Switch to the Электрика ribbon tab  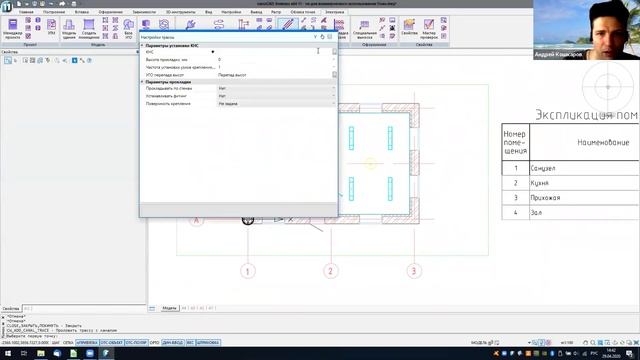(x=334, y=12)
